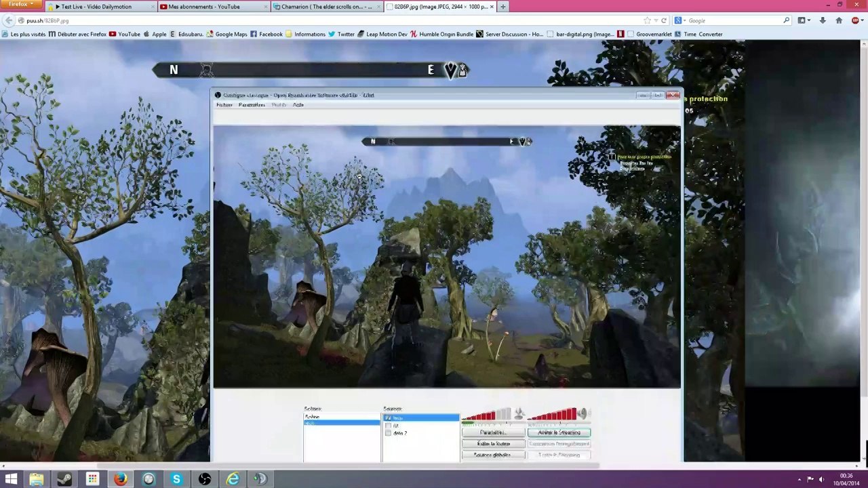This screenshot has height=488, width=868.
Task: Open the bookmarks menu icon in Firefox toolbar
Action: [x=803, y=21]
